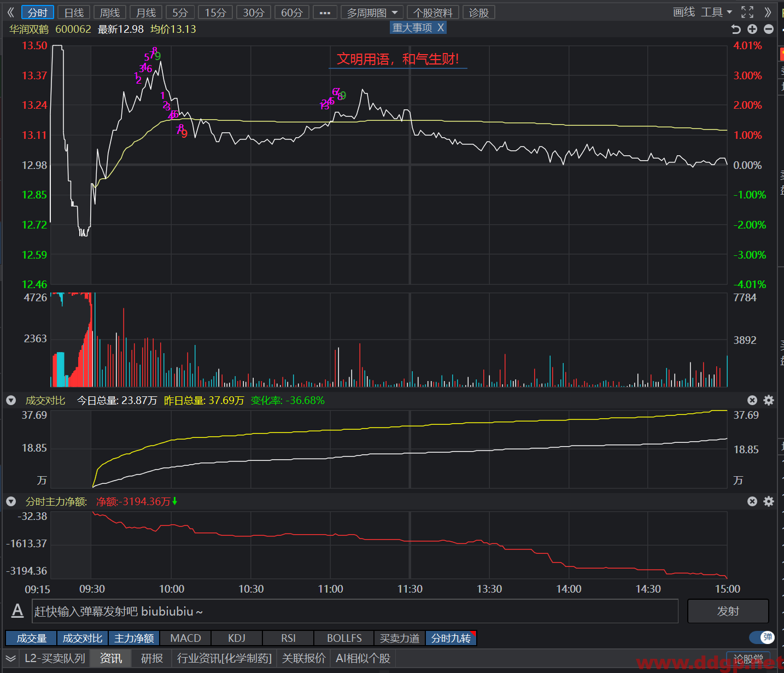Screen dimensions: 784x673
Task: Switch to the 日线 chart tab
Action: coord(74,13)
